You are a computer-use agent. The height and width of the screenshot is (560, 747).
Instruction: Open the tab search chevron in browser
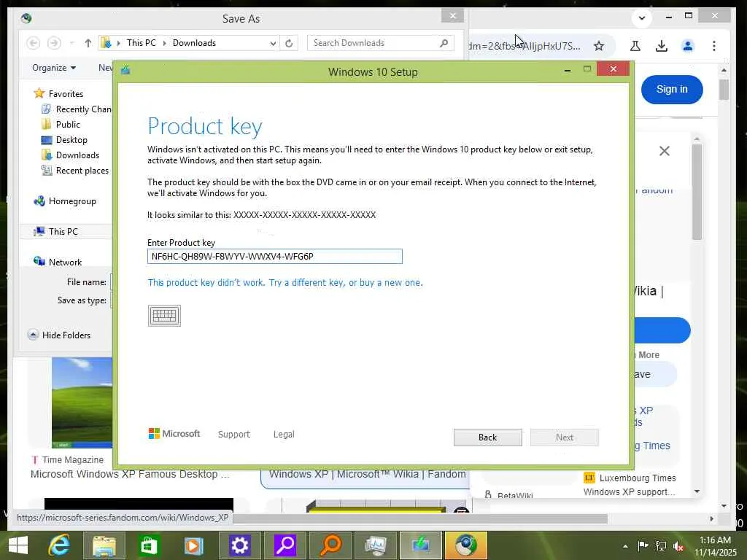[642, 18]
